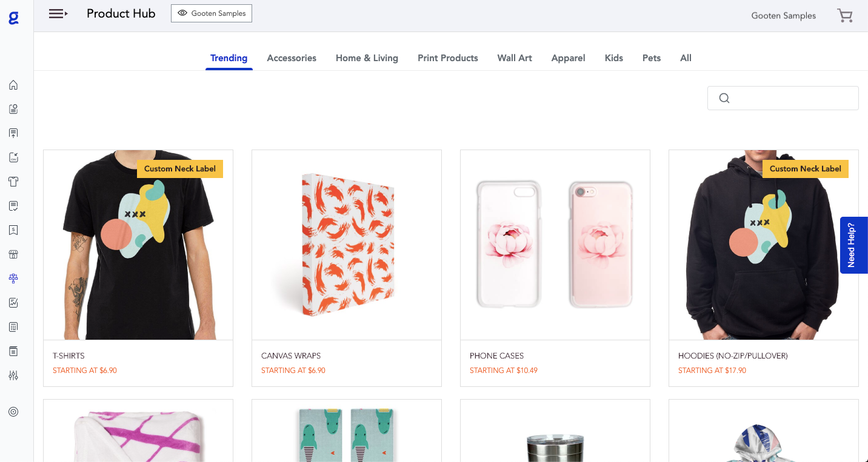The image size is (868, 462).
Task: Open the storefront icon in sidebar
Action: [x=13, y=254]
